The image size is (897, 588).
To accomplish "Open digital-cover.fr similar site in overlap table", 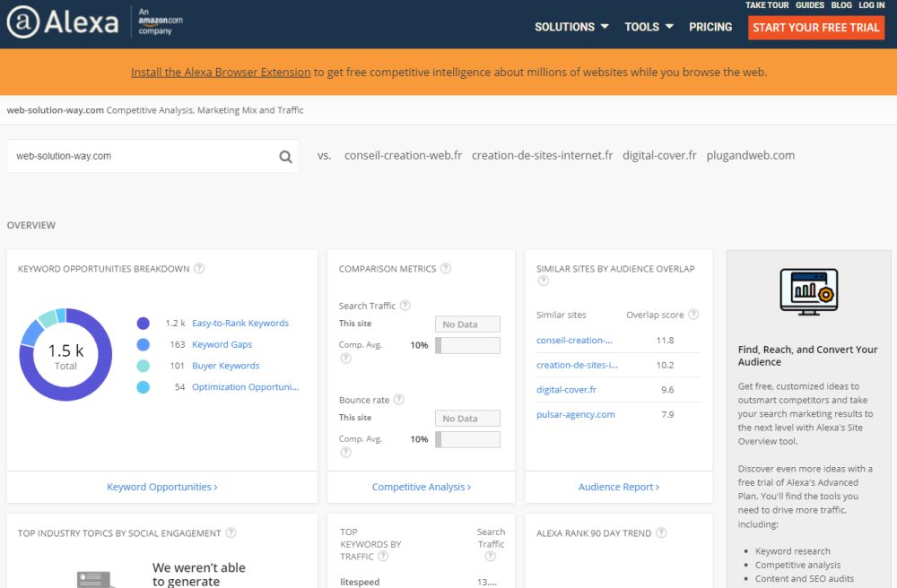I will click(566, 390).
